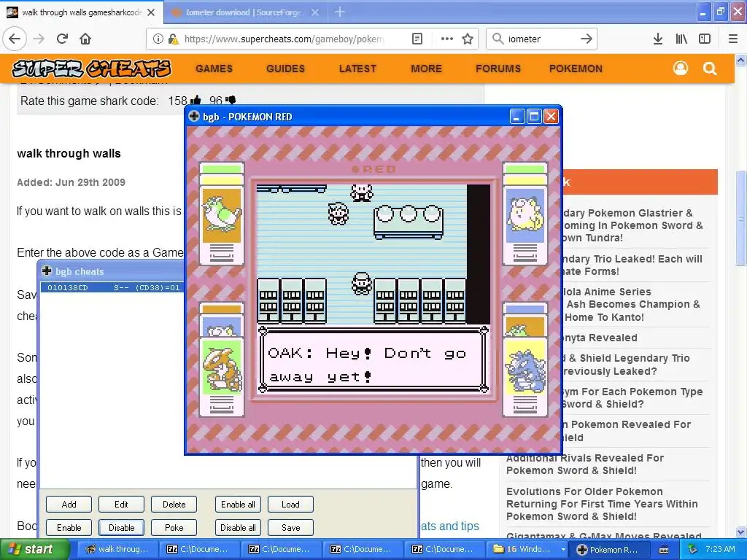This screenshot has width=747, height=560.
Task: Give the code a thumbs down rating
Action: click(231, 100)
